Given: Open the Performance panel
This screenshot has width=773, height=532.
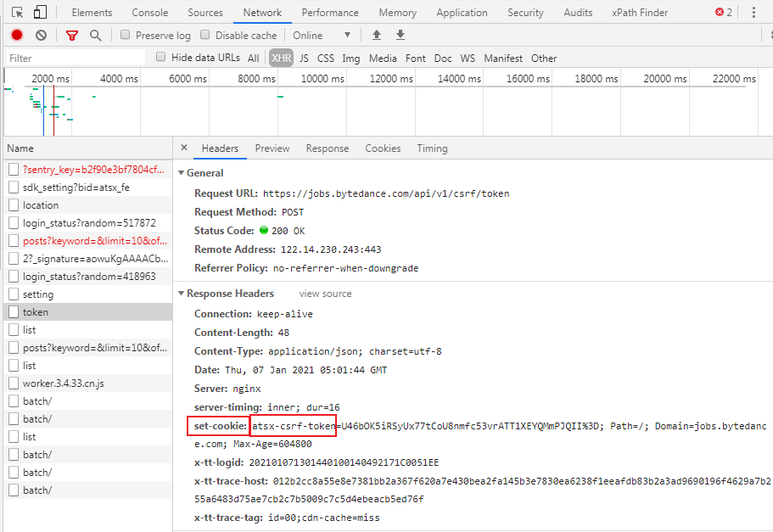Looking at the screenshot, I should click(x=330, y=13).
